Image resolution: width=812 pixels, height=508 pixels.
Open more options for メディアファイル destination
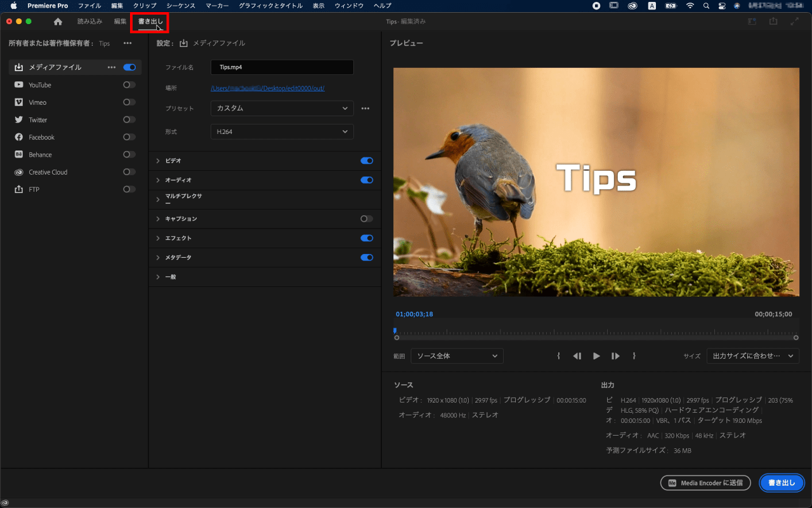[112, 67]
